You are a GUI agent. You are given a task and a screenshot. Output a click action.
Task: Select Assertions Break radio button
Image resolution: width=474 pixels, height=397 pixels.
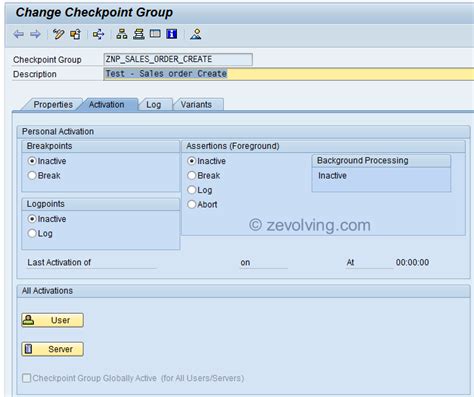click(x=191, y=175)
